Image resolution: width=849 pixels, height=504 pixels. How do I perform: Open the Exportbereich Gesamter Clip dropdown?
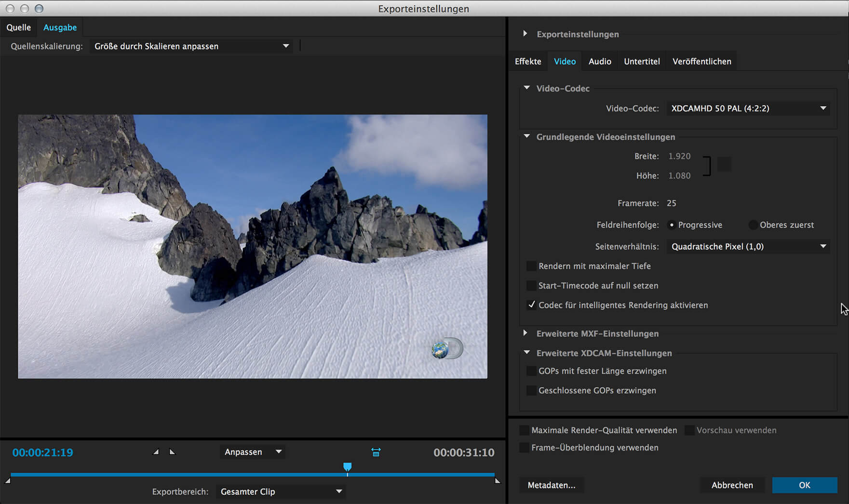click(281, 491)
